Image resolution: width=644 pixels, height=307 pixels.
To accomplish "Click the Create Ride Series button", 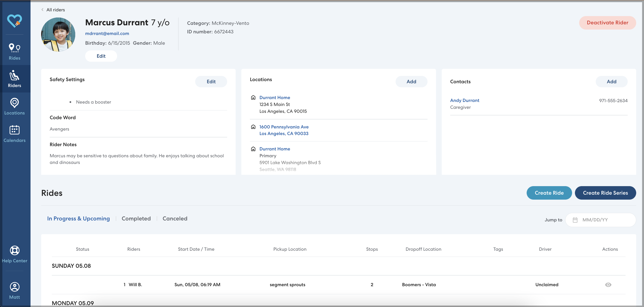I will click(x=605, y=193).
